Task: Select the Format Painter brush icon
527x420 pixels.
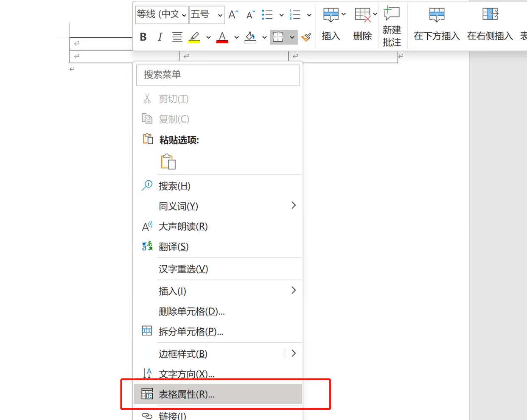Action: tap(306, 36)
